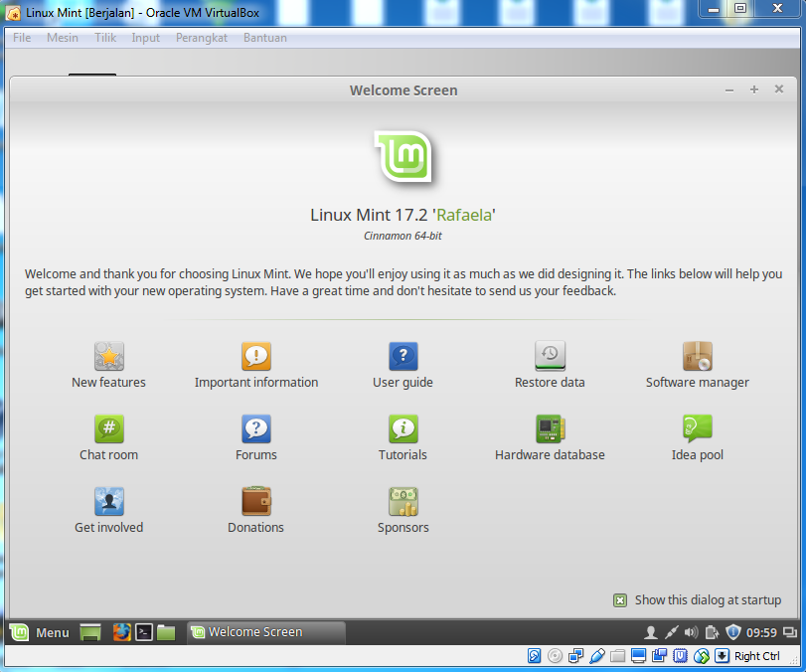Click the Right Ctrl host key label
This screenshot has width=806, height=672.
click(x=756, y=656)
